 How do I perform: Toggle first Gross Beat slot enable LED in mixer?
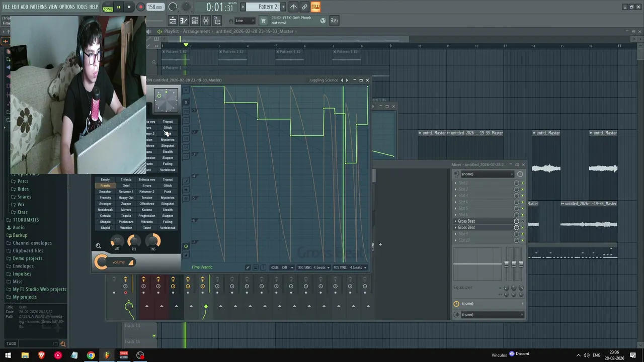[522, 221]
